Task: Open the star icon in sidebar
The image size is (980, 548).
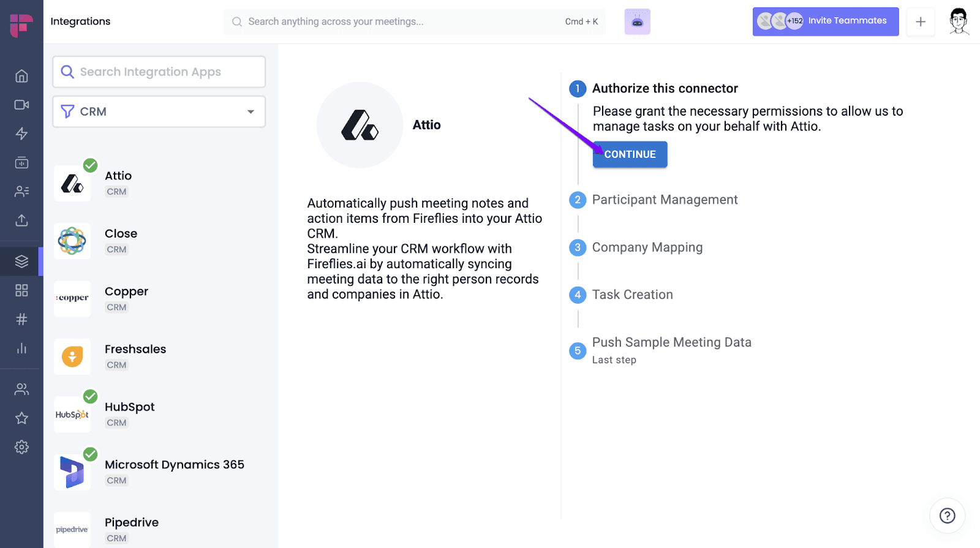Action: 21,418
